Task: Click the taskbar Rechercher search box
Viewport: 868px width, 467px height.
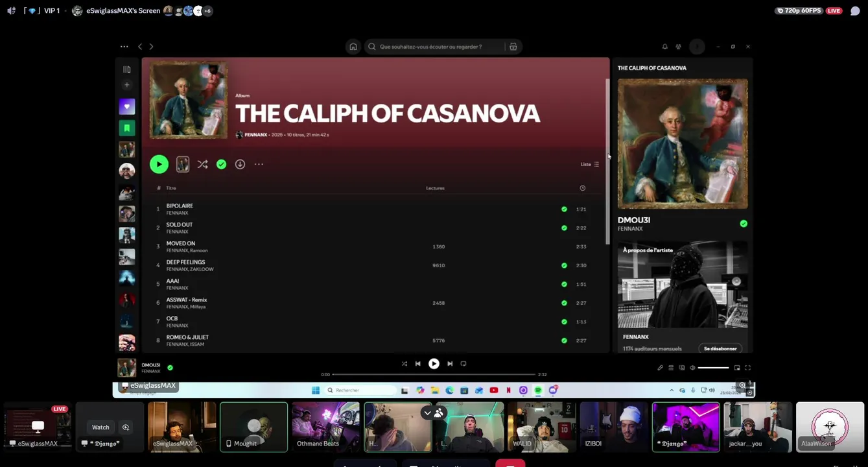Action: 360,390
